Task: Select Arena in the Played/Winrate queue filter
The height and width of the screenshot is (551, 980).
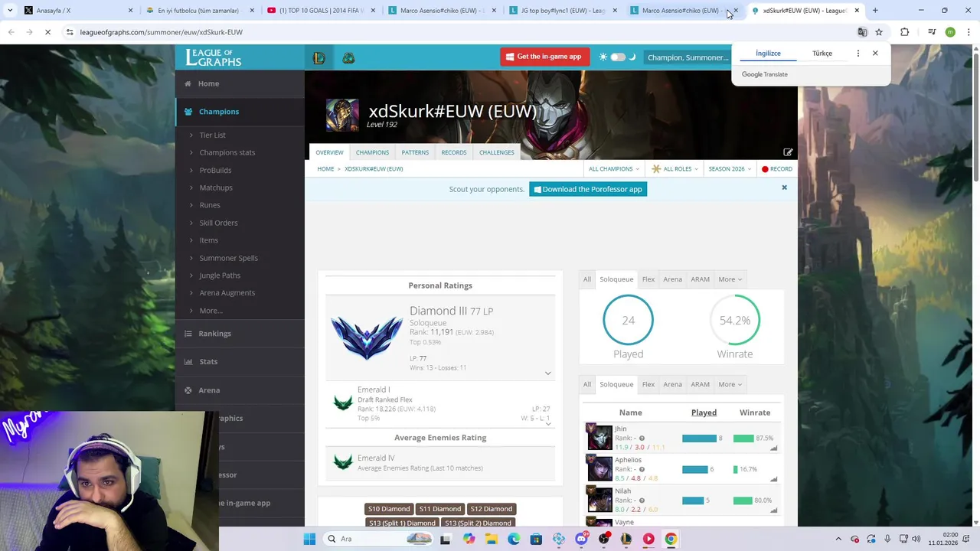Action: coord(672,279)
